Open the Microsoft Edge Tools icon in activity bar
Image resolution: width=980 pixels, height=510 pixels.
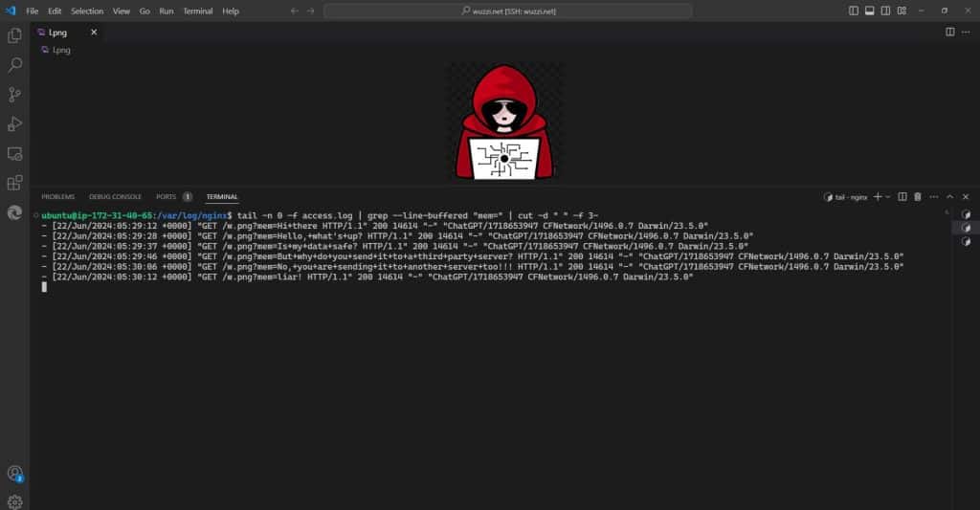point(14,212)
